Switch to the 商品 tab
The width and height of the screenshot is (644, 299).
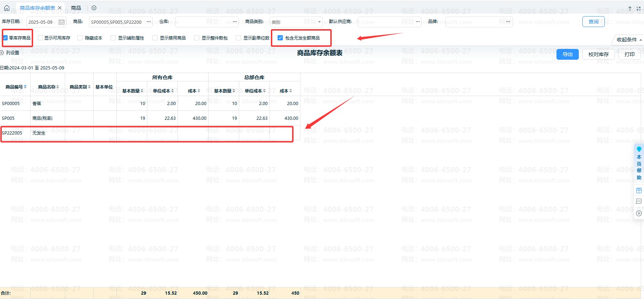(76, 8)
